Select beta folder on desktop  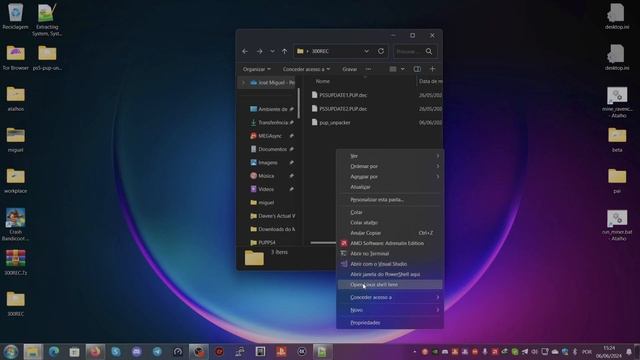(617, 140)
